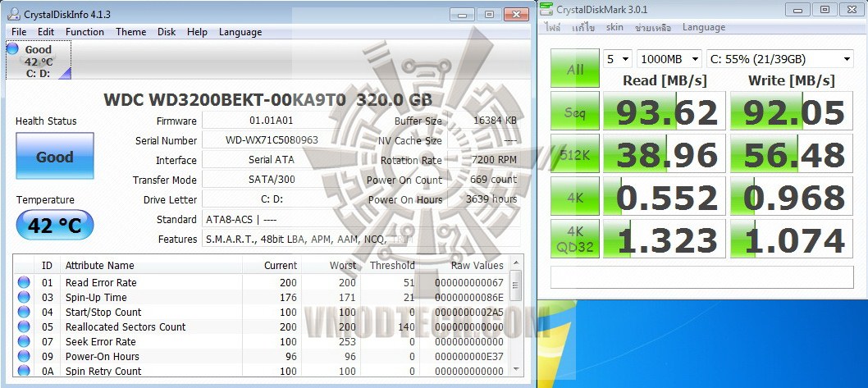The height and width of the screenshot is (388, 868).
Task: Click status orb for Reallocated Sectors Count
Action: [24, 326]
